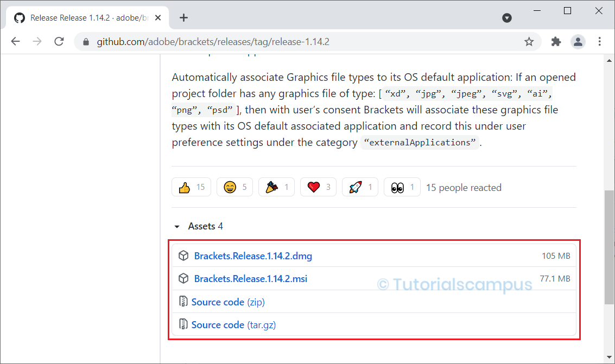This screenshot has height=364, width=615.
Task: Download Brackets.Release.1.14.2.dmg
Action: (253, 256)
